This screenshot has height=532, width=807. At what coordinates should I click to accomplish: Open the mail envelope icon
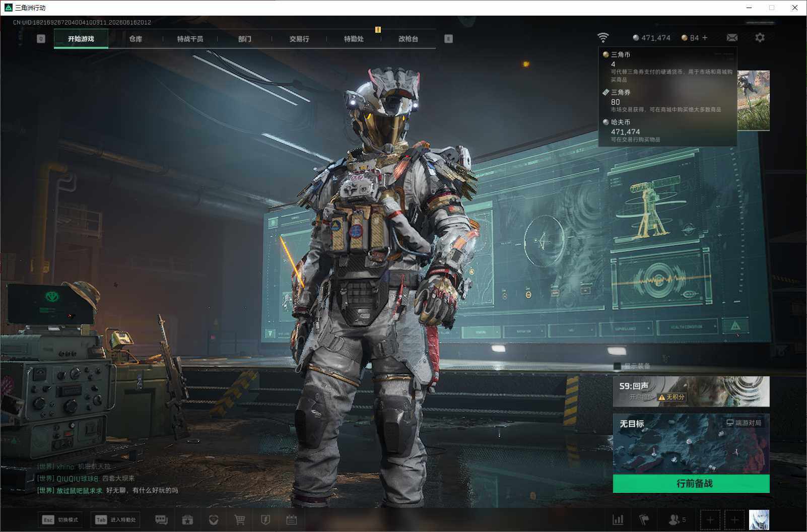[732, 38]
